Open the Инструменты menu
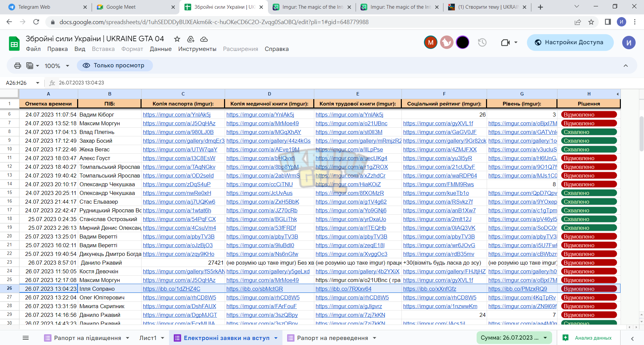The height and width of the screenshot is (345, 644). tap(197, 49)
